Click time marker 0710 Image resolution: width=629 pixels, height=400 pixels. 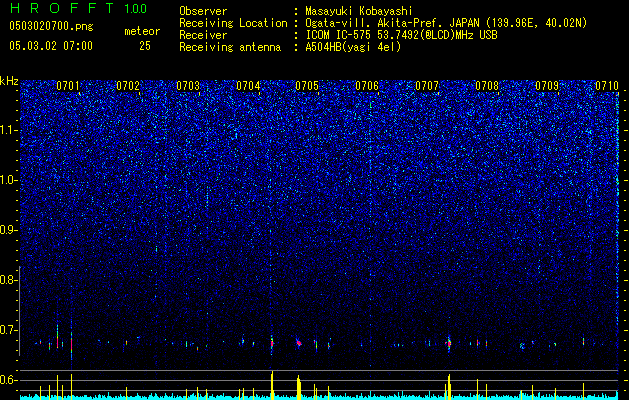click(607, 86)
